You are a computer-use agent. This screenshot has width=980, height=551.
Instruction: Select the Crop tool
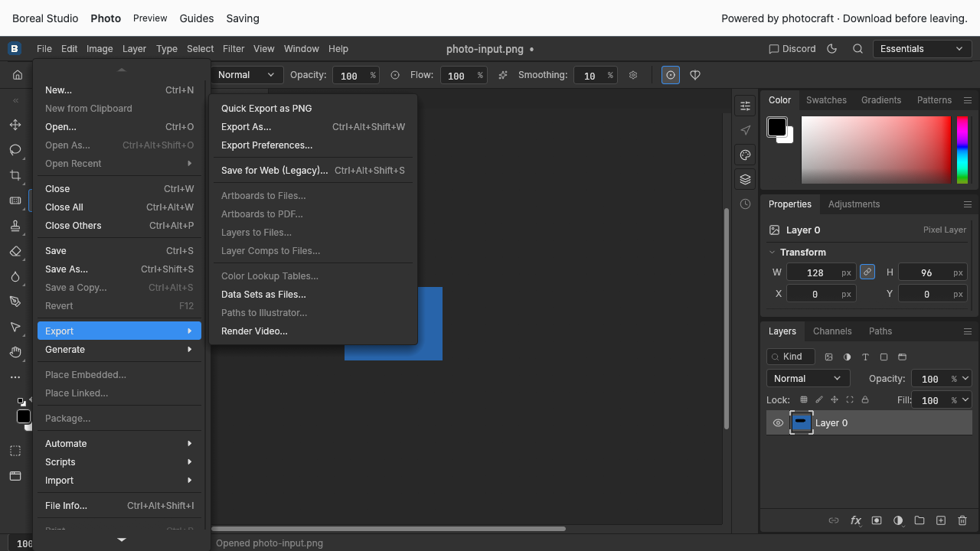tap(15, 175)
